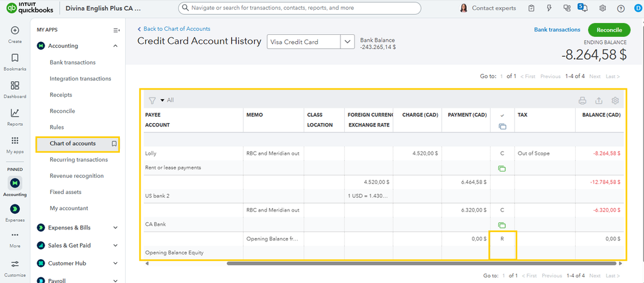Screen dimensions: 644x283
Task: Click the US bank 2 account cell
Action: pyautogui.click(x=193, y=196)
